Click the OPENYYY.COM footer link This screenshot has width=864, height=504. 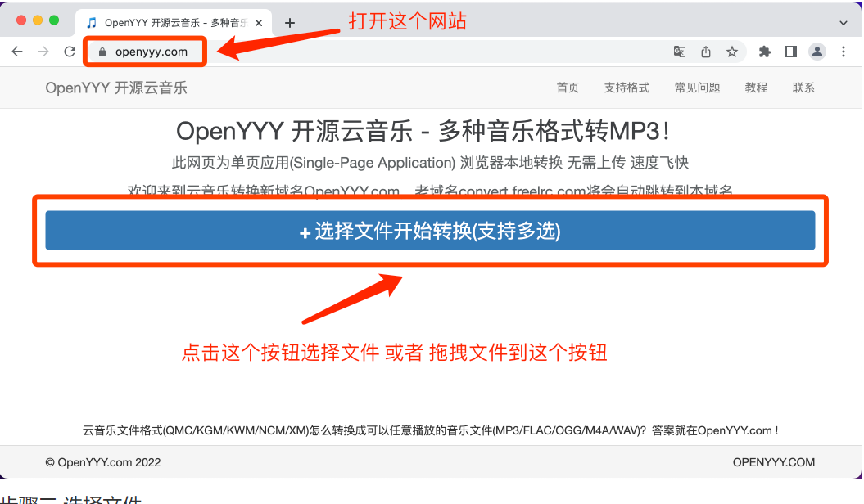point(774,463)
